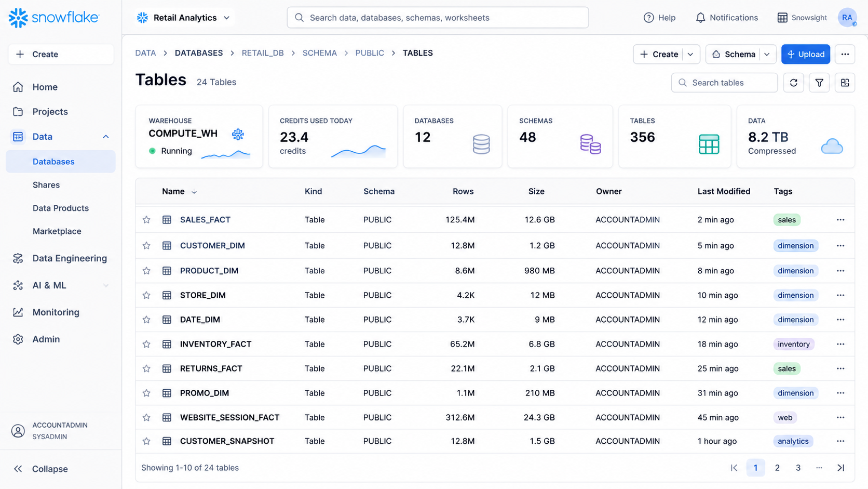The height and width of the screenshot is (489, 868).
Task: Select Data Products under Data
Action: (61, 208)
